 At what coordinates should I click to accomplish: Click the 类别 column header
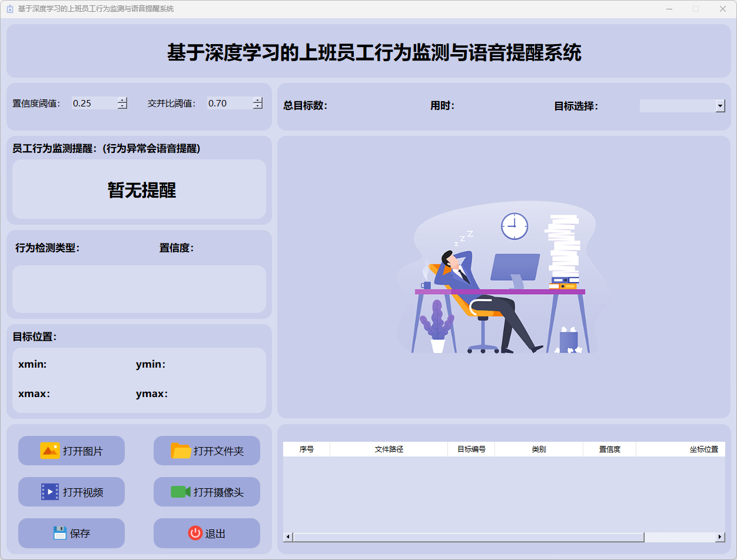coord(539,449)
